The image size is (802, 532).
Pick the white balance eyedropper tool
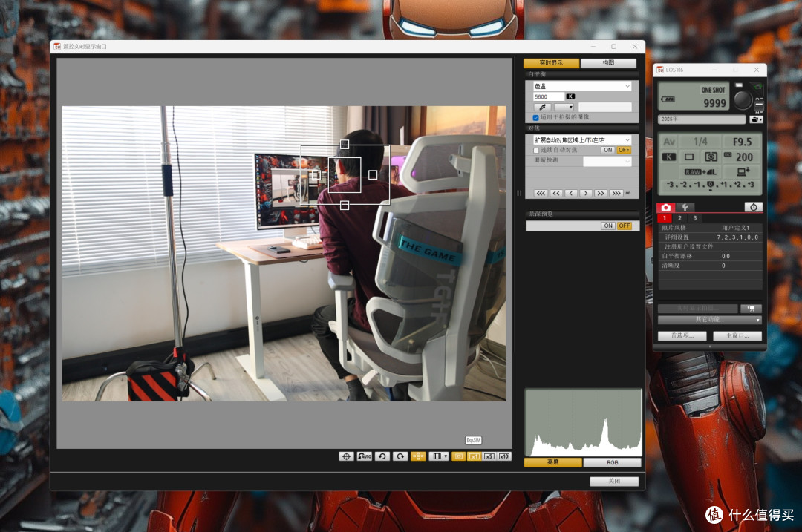click(542, 108)
